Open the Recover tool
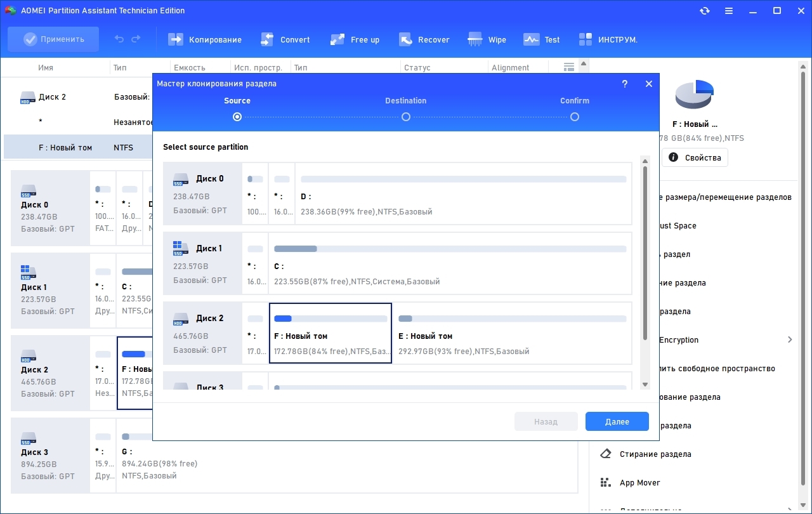Viewport: 812px width, 514px height. 424,39
